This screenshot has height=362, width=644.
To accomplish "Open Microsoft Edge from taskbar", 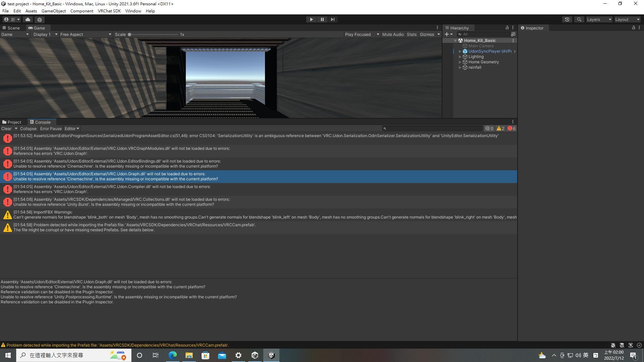I will [x=172, y=355].
